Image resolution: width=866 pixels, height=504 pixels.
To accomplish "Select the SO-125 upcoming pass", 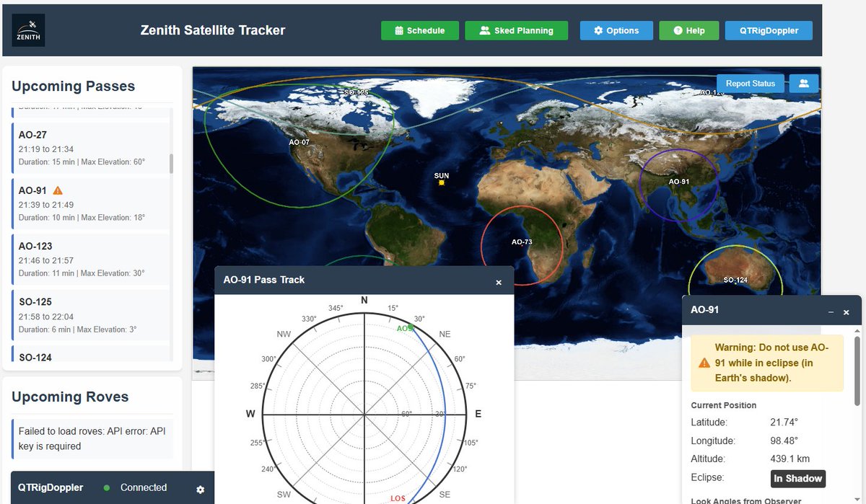I will (x=91, y=316).
